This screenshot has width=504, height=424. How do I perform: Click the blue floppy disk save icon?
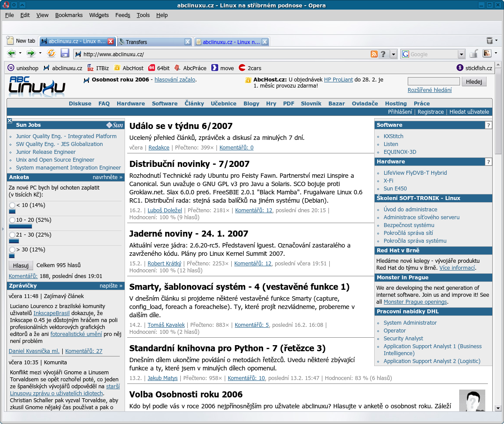[65, 53]
